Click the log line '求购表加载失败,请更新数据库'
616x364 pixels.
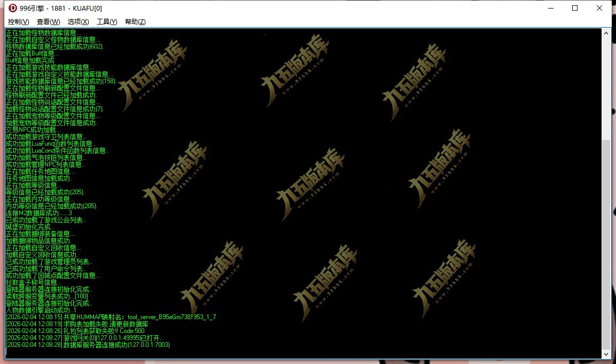coord(77,324)
